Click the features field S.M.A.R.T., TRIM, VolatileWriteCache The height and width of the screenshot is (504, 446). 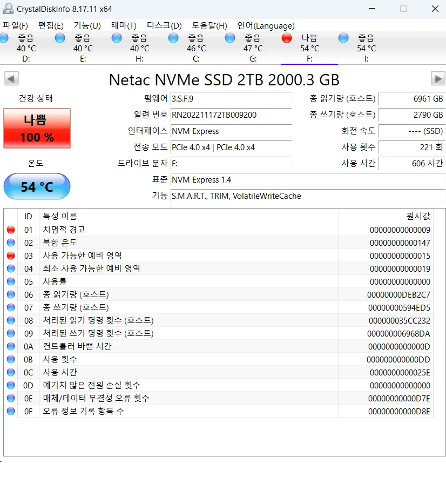pos(308,196)
